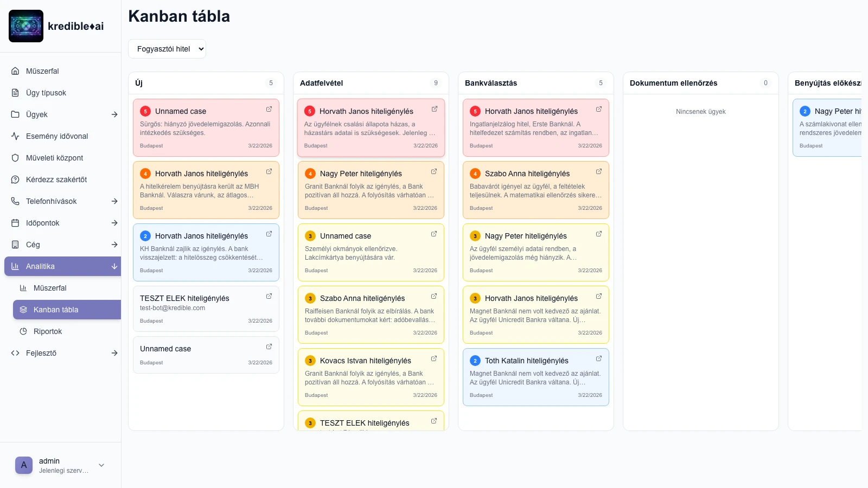Open the Nagy Peter card in Adatfelvétel
This screenshot has width=868, height=488.
point(361,174)
